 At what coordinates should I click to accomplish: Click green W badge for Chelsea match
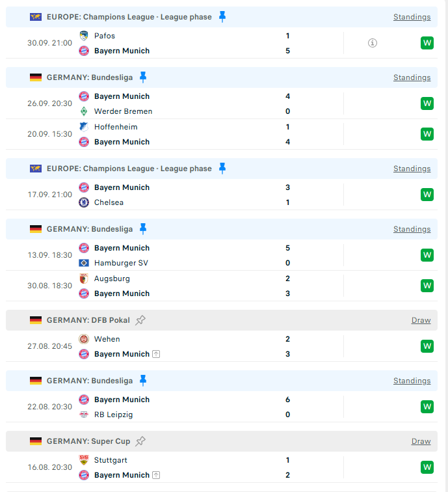(x=427, y=195)
